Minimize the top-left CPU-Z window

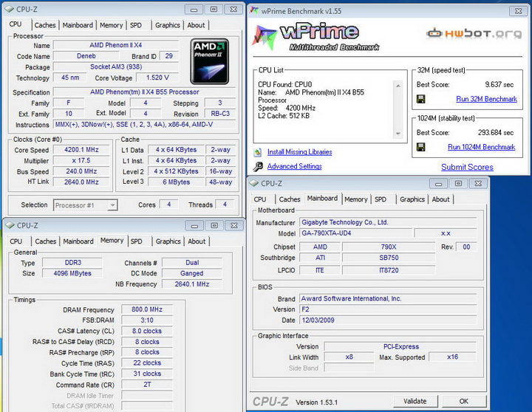pos(194,10)
